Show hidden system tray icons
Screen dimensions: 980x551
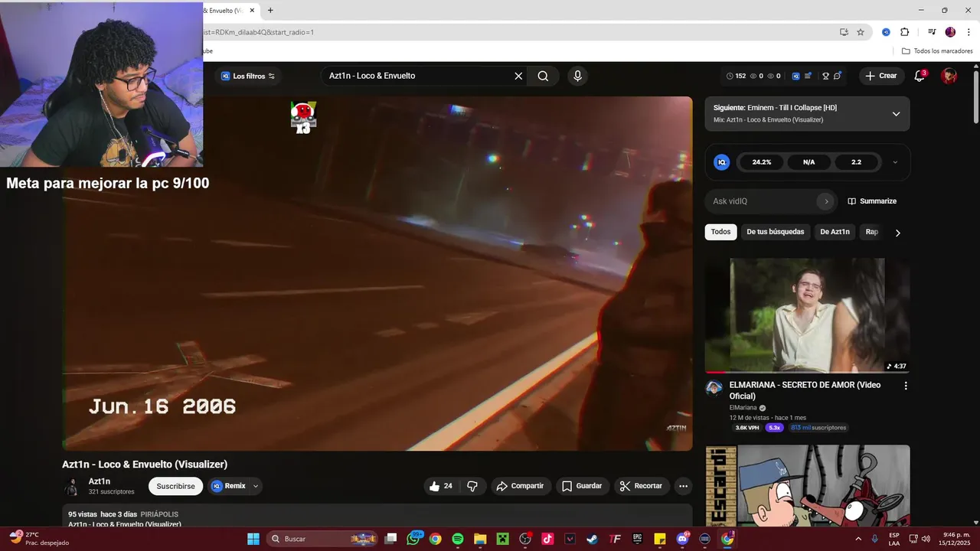857,539
